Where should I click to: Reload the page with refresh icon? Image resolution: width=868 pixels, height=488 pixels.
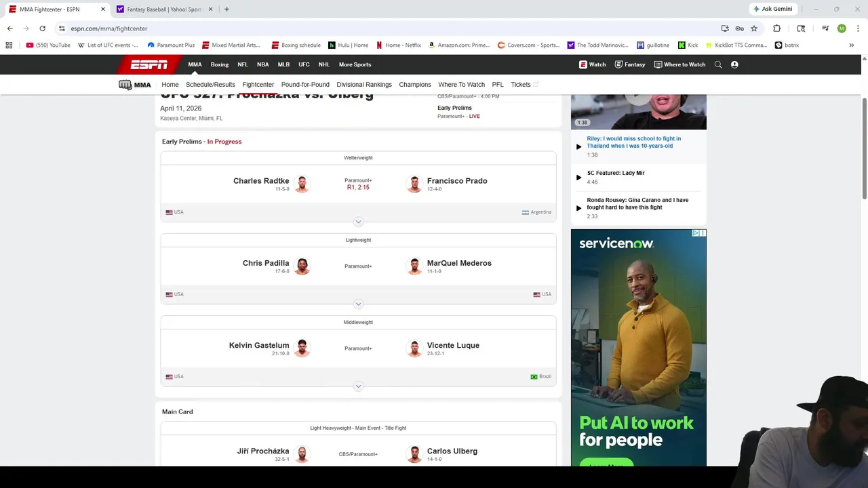[x=42, y=28]
